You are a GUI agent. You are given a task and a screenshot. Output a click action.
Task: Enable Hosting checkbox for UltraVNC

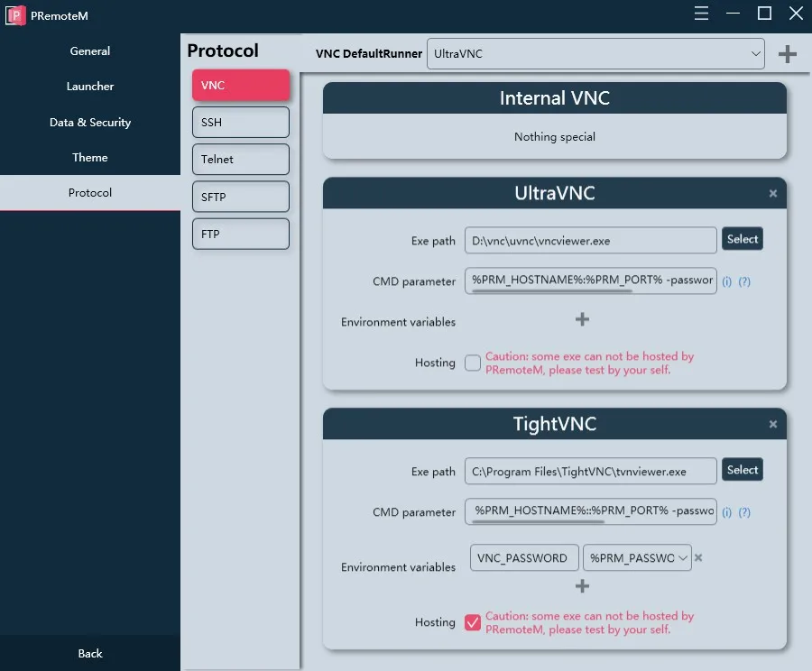pyautogui.click(x=473, y=363)
